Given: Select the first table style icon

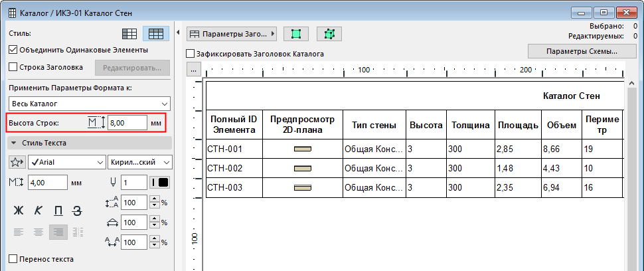Looking at the screenshot, I should (x=129, y=34).
